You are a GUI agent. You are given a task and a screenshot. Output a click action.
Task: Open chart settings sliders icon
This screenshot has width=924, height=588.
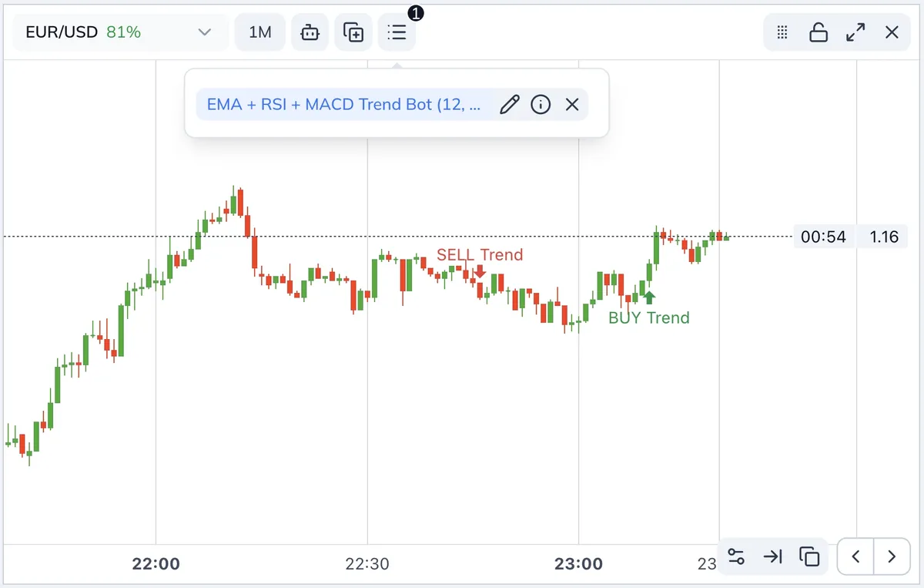[736, 556]
